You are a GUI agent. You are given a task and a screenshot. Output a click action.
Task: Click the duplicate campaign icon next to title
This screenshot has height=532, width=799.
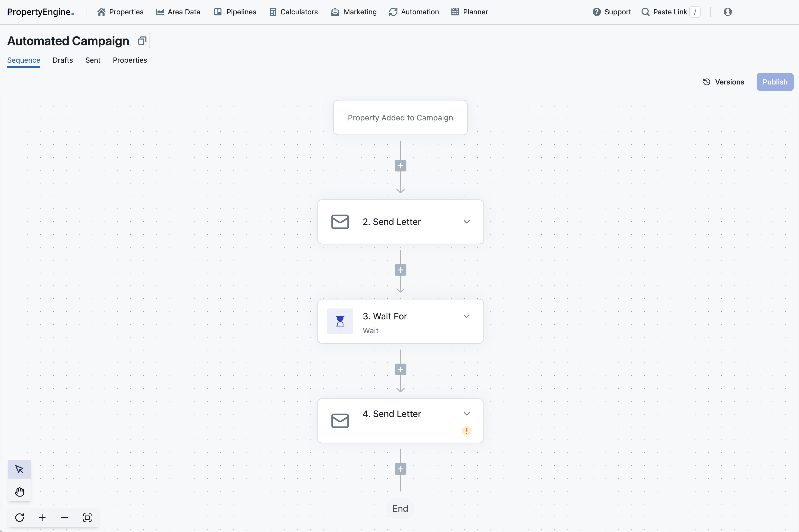142,40
